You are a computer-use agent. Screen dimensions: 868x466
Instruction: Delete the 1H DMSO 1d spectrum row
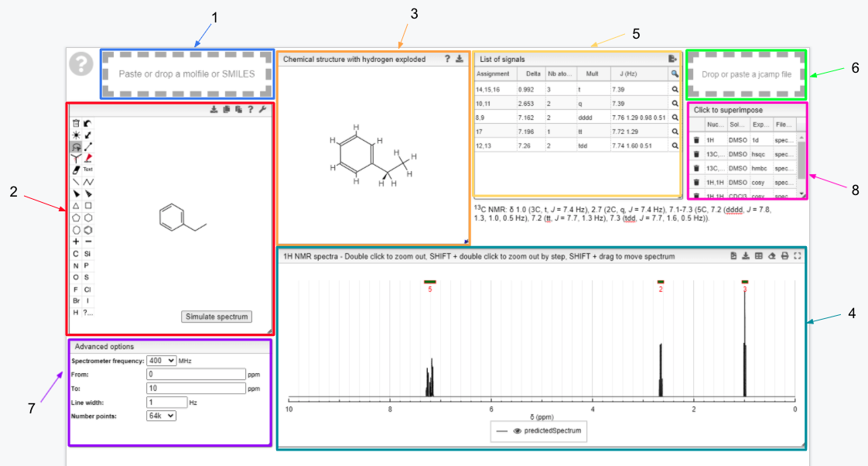[x=696, y=140]
